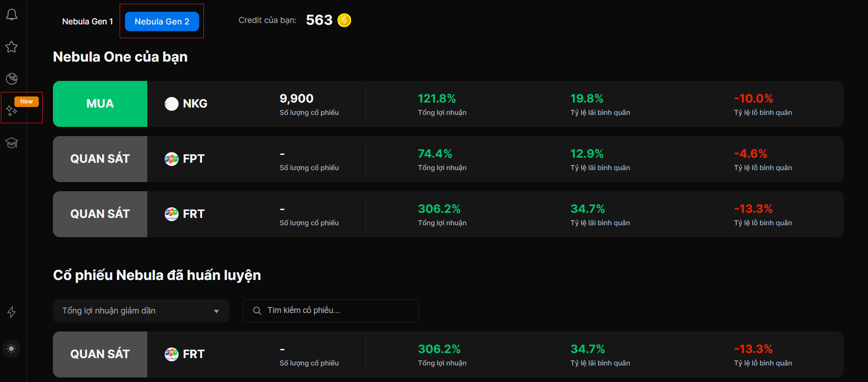Click the QUAN SÁT button for FPT

coord(100,159)
